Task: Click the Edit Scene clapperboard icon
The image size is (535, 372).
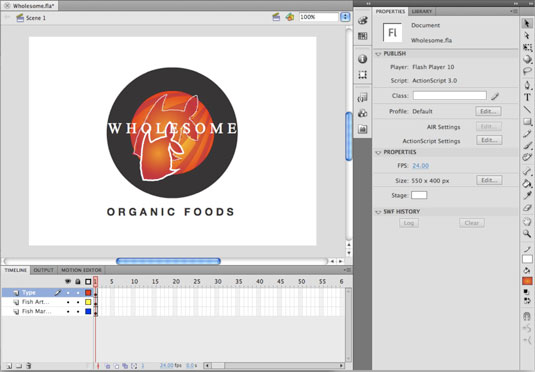Action: (276, 17)
